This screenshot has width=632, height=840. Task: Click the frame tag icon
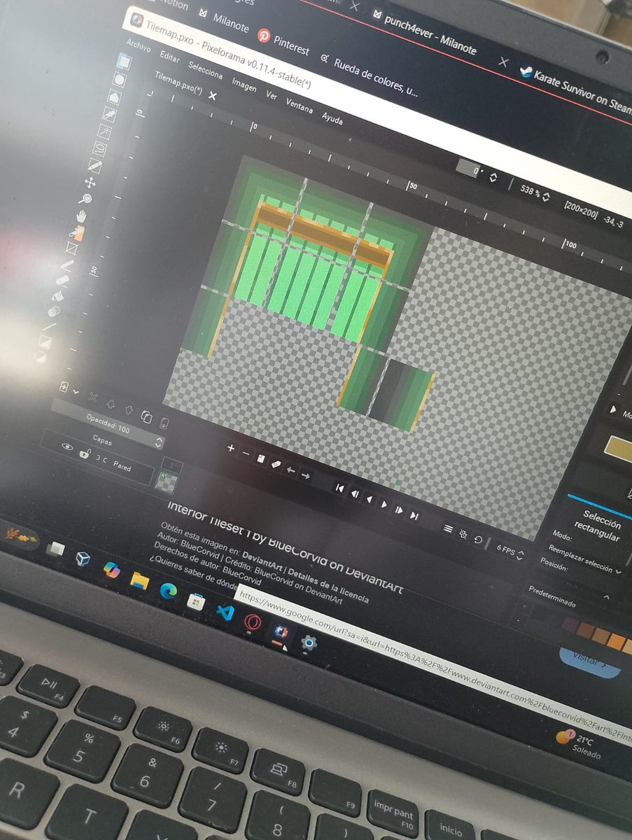coord(276,465)
